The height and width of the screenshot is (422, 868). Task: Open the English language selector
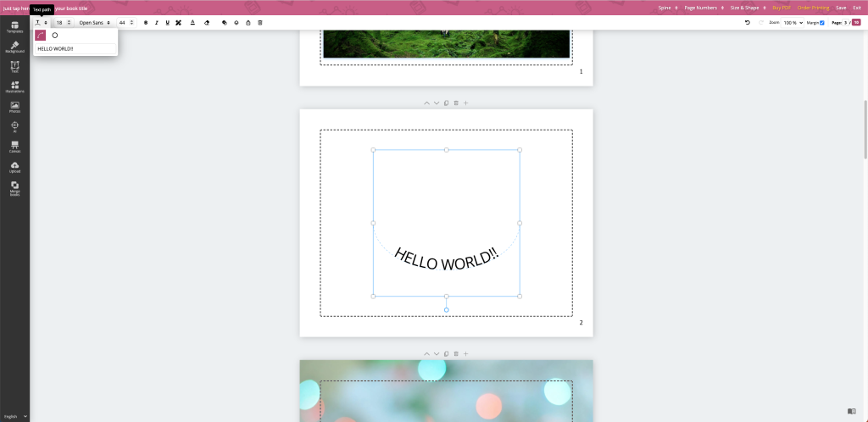point(15,416)
